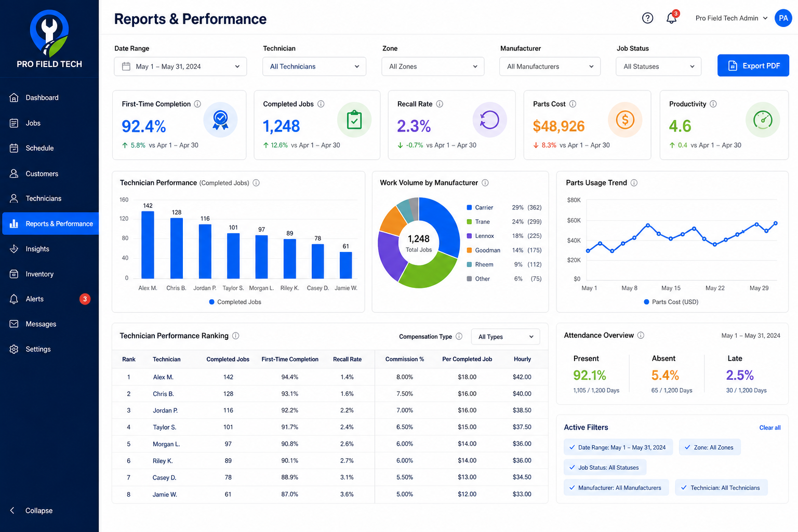Toggle the Manufacturer: All Manufacturers chip

(616, 488)
